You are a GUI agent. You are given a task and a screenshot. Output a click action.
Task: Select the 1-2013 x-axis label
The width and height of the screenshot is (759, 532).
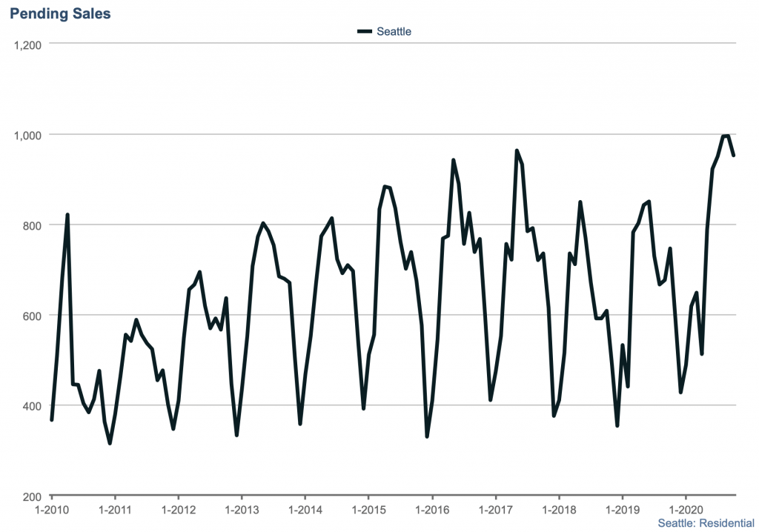pos(241,510)
